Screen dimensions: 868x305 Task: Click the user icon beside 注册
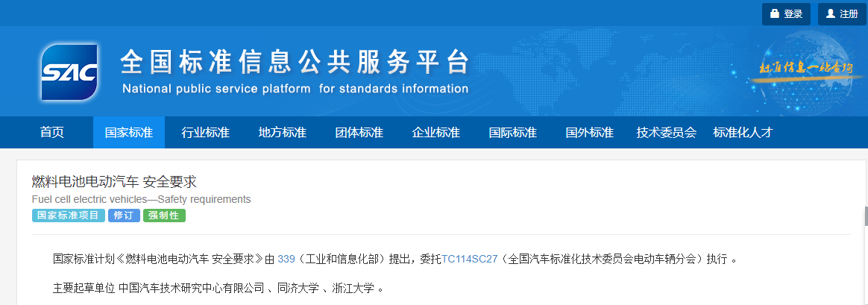[831, 14]
